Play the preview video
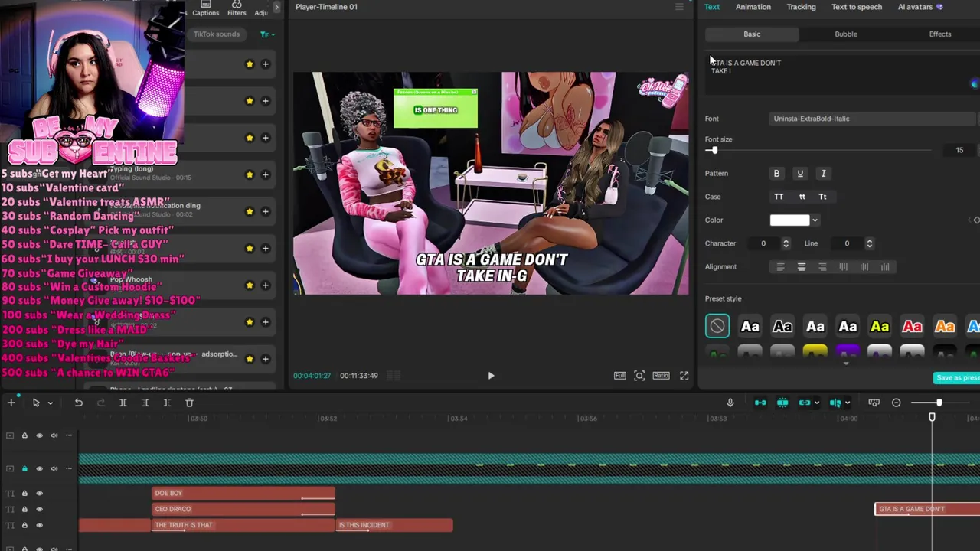Image resolution: width=980 pixels, height=551 pixels. point(491,376)
